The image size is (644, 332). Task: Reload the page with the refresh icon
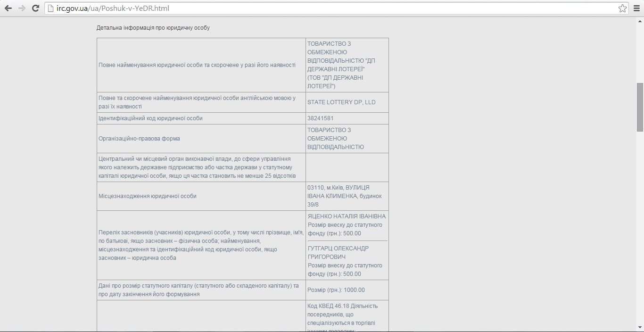[35, 8]
